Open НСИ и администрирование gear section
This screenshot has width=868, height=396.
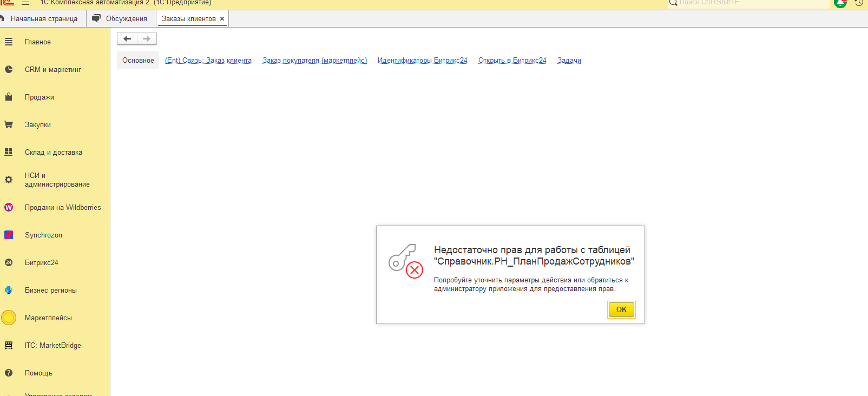tap(57, 180)
